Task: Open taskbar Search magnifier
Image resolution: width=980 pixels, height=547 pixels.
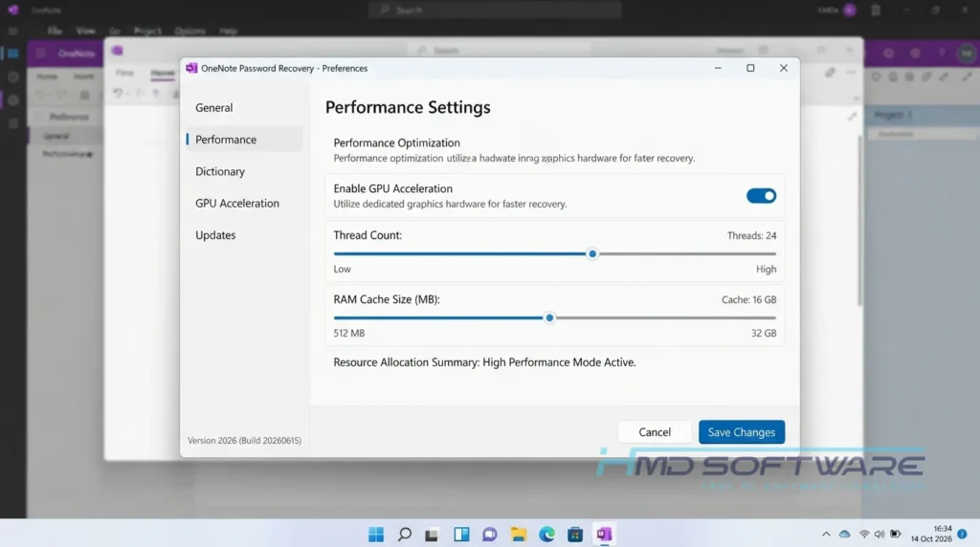Action: coord(405,534)
